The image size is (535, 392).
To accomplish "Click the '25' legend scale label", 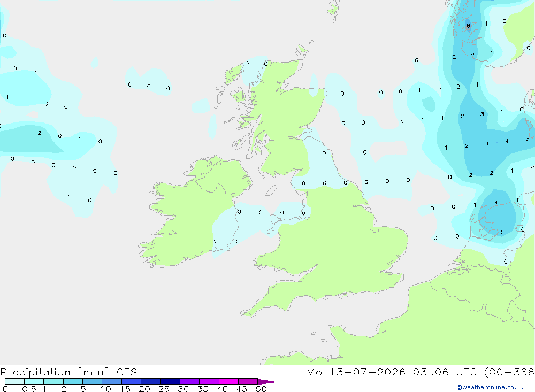I will pos(164,389).
